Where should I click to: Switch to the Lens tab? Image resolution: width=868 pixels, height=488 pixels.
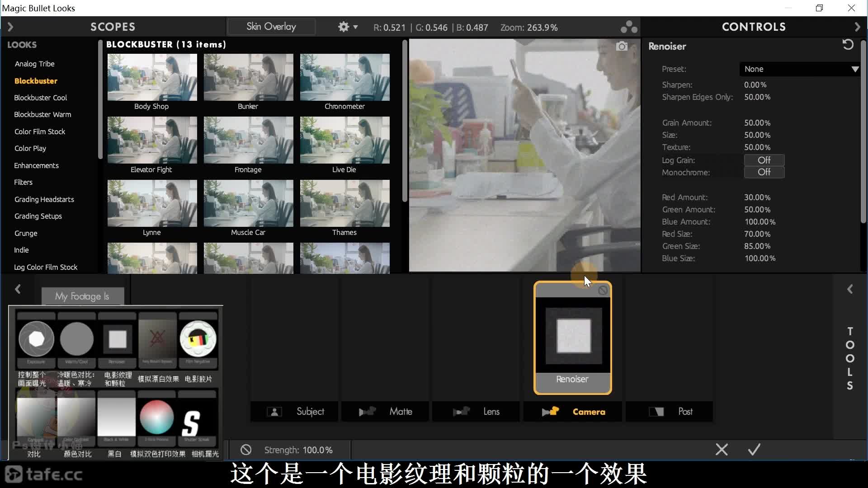(476, 412)
